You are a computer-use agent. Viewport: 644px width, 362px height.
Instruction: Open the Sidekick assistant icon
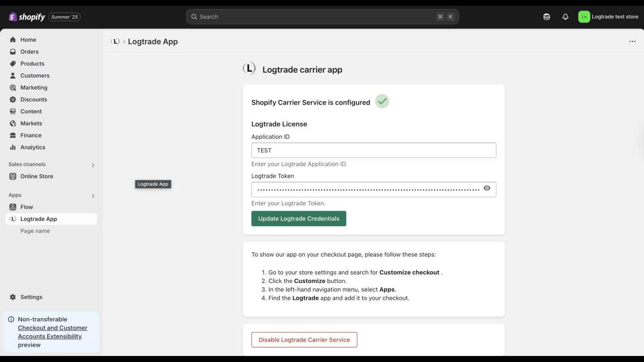tap(547, 17)
